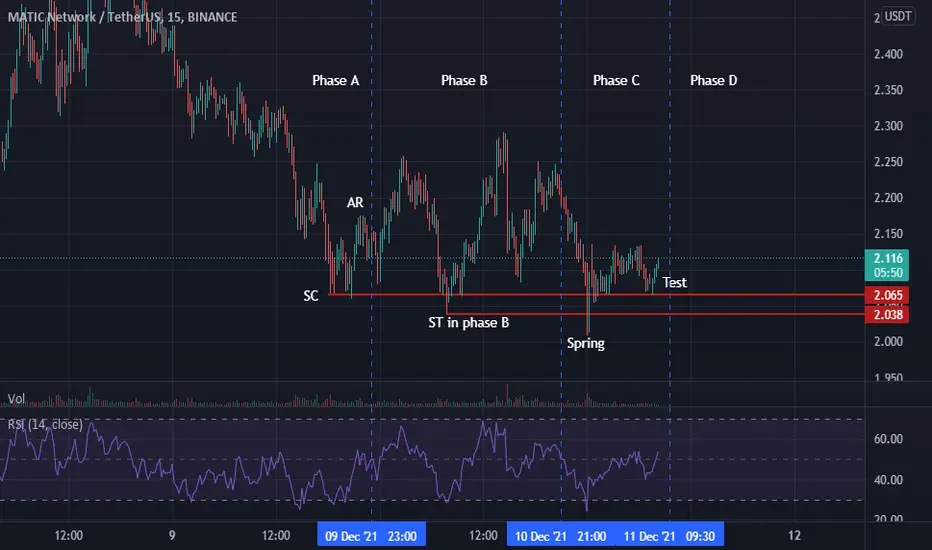The height and width of the screenshot is (550, 932).
Task: Select the 'ST in phase B' annotation
Action: 468,322
